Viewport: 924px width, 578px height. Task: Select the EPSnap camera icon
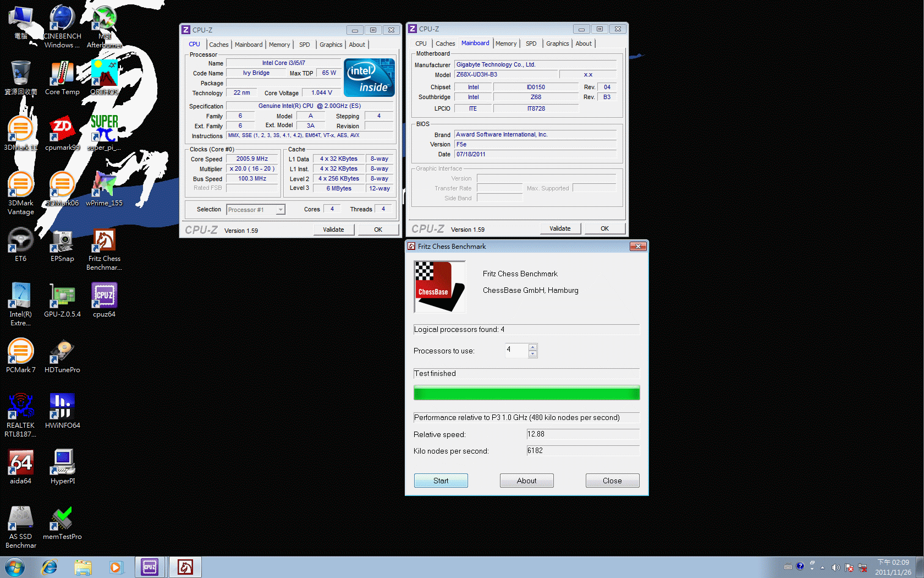62,245
